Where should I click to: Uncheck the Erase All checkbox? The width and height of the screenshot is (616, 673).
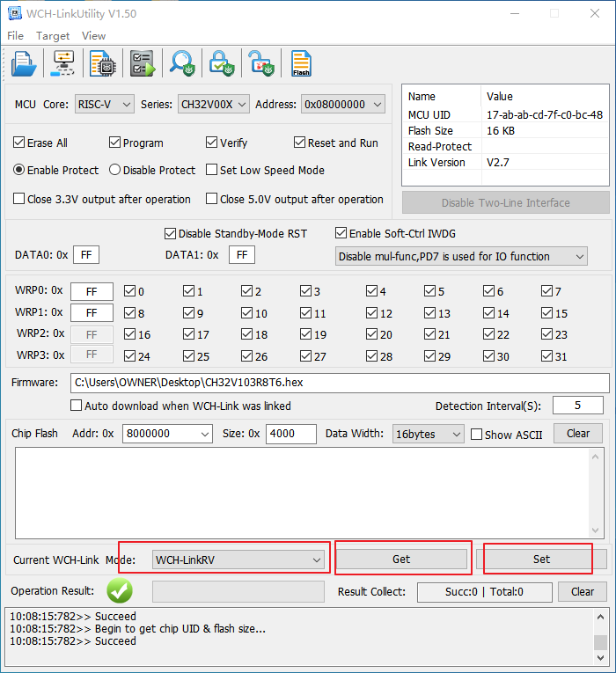(19, 143)
